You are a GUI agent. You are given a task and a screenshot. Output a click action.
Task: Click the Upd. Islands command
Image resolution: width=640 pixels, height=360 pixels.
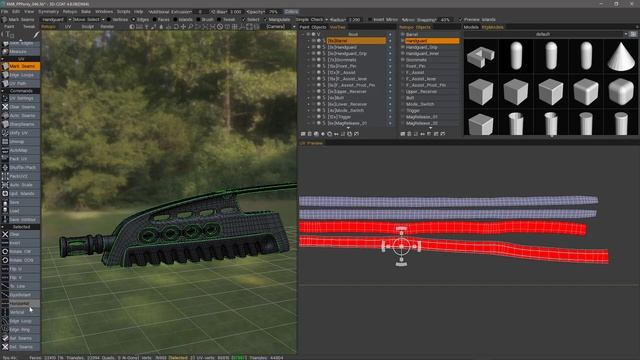(20, 193)
